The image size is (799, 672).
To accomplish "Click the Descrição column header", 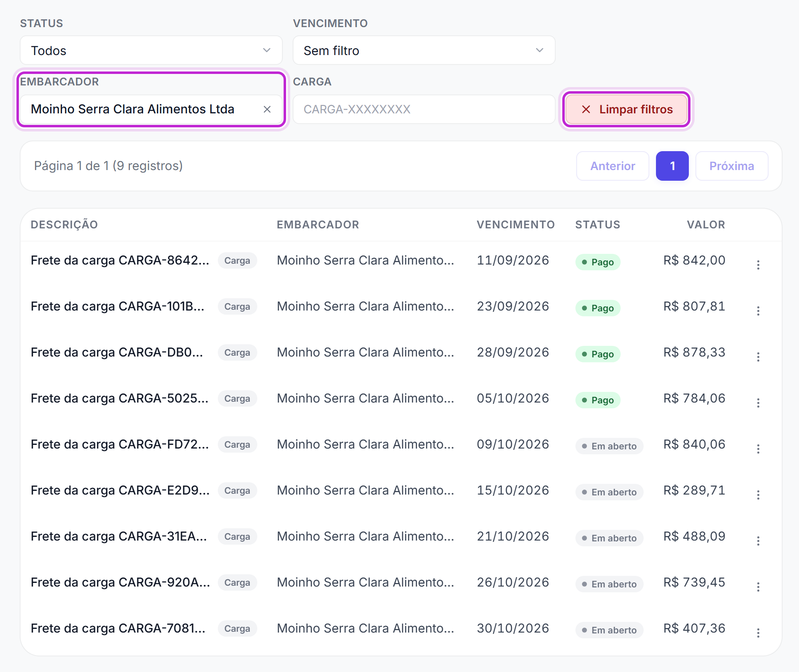I will pyautogui.click(x=65, y=225).
